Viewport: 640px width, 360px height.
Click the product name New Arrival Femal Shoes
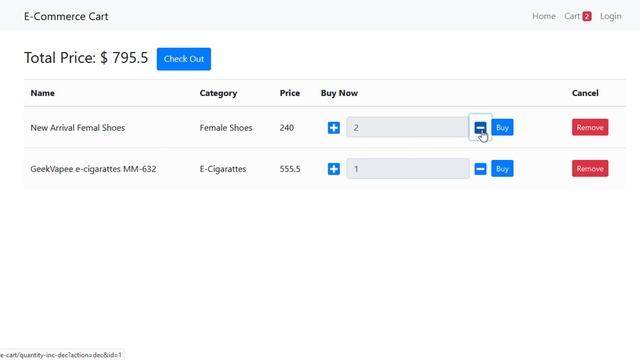click(78, 128)
